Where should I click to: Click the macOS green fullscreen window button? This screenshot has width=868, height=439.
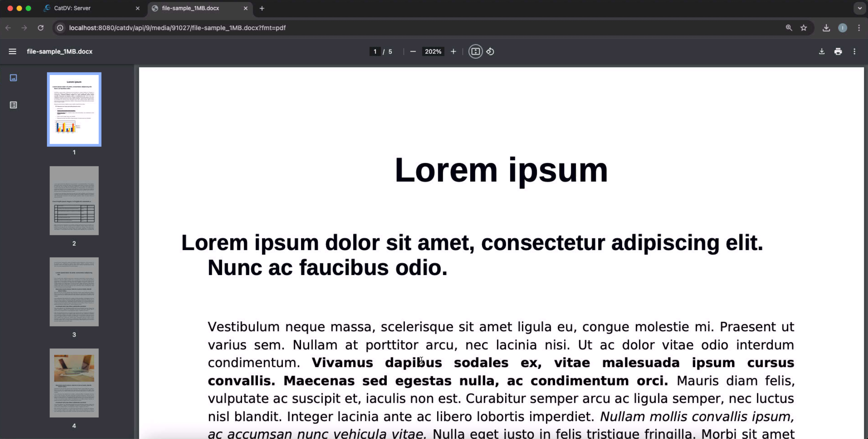coord(28,8)
